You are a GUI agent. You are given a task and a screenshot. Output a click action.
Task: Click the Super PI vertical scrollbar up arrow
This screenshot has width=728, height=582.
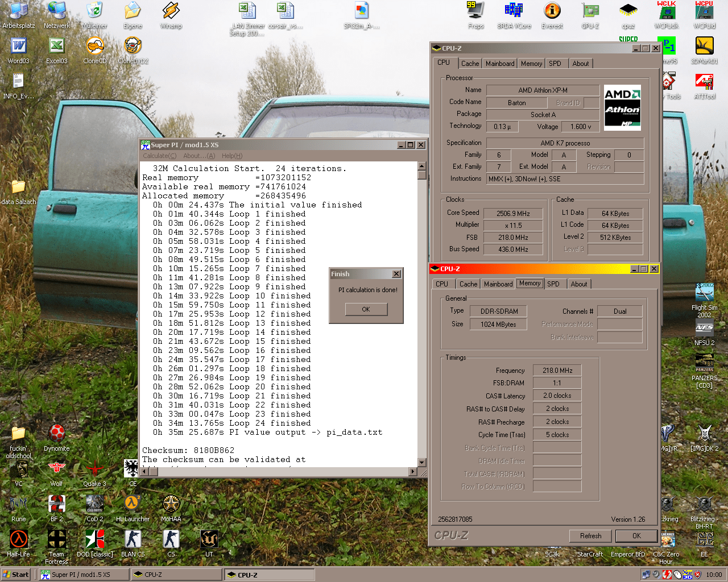tap(422, 166)
